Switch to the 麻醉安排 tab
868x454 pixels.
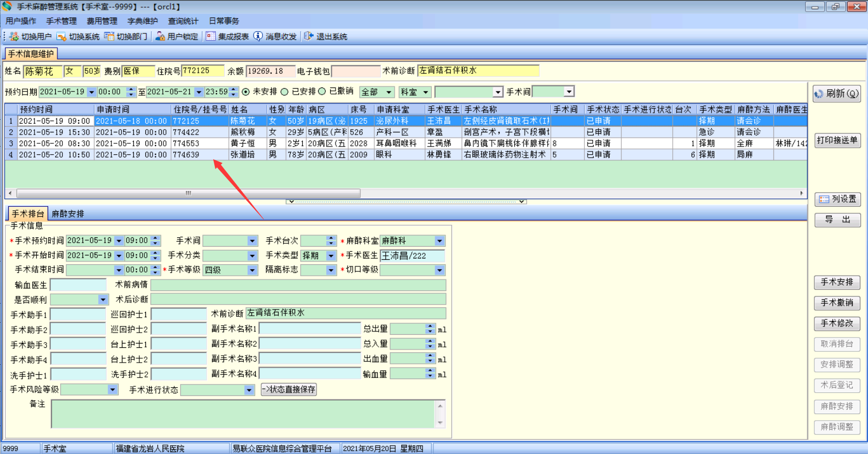68,214
